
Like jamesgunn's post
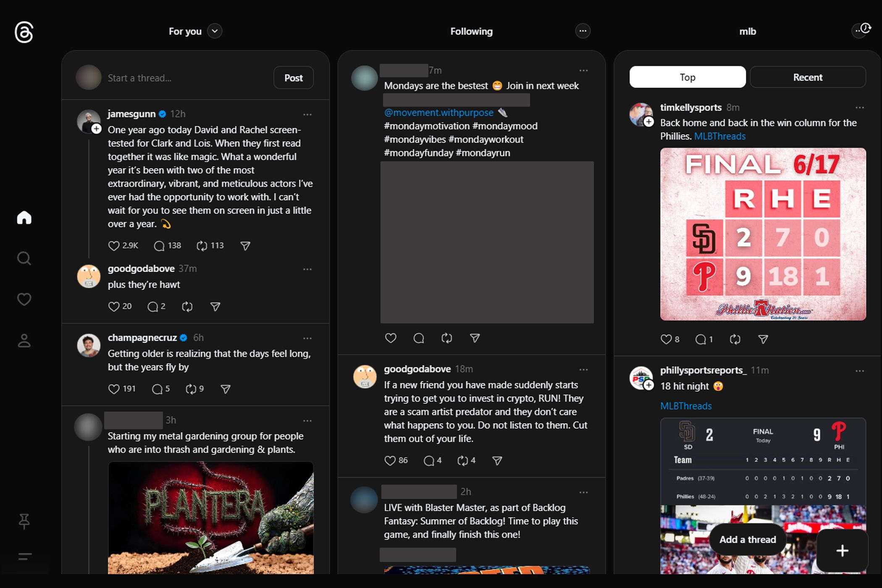(113, 246)
